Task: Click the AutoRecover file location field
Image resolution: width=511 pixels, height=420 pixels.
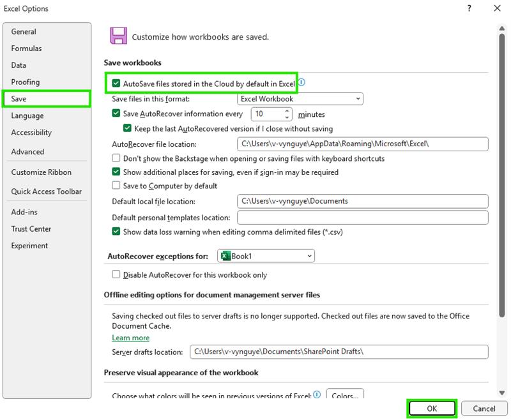Action: (362, 144)
